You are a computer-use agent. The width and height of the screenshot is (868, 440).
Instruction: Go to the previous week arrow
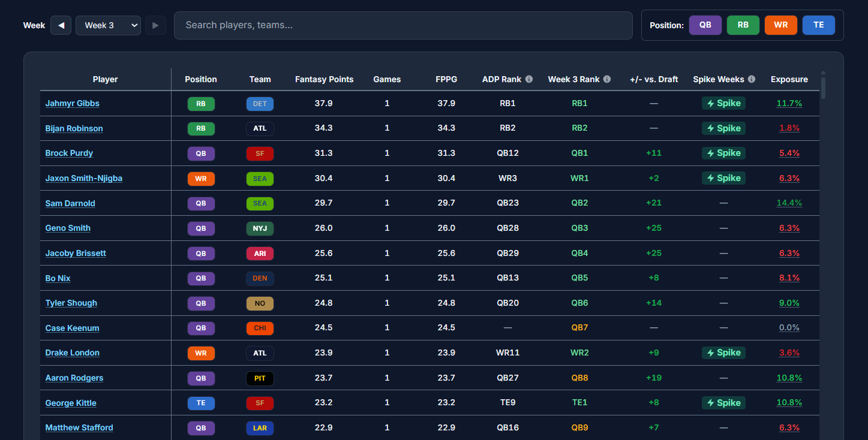click(x=61, y=25)
